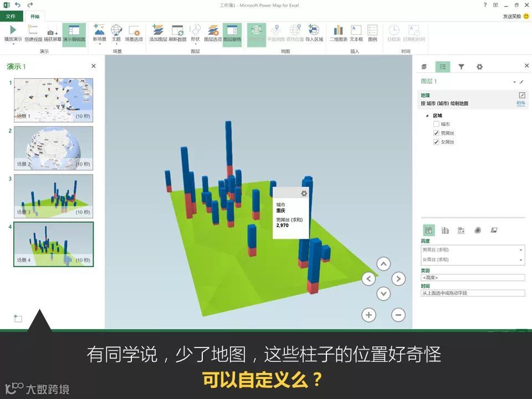Select the clustered column chart type

click(445, 231)
